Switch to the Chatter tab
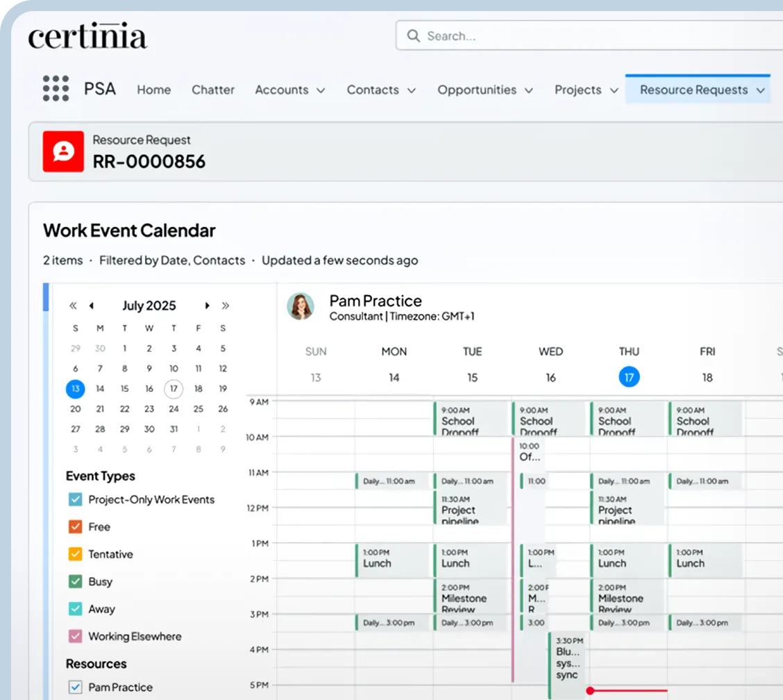The height and width of the screenshot is (700, 783). click(x=213, y=90)
